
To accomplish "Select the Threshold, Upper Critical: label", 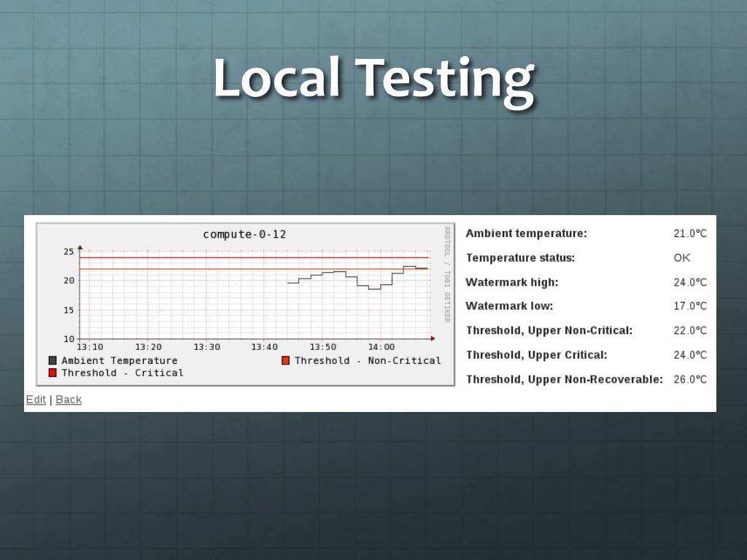I will [x=536, y=355].
